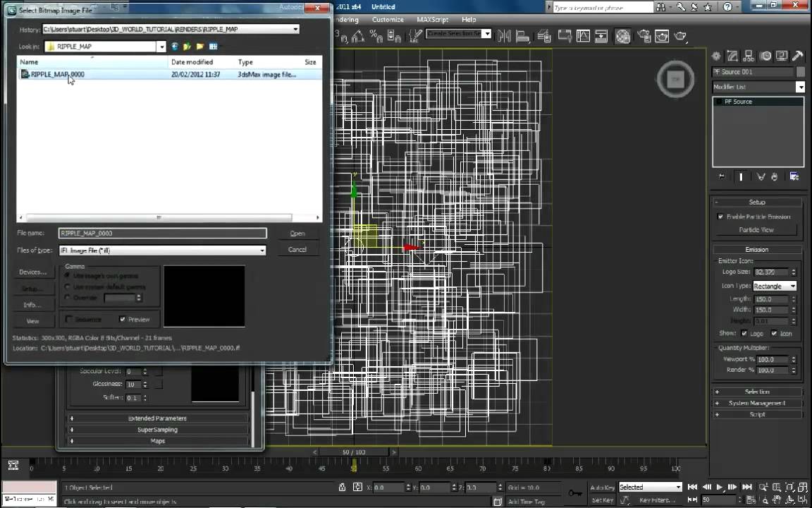Viewport: 812px width, 508px height.
Task: Toggle the Show Icon checkbox
Action: tap(774, 333)
